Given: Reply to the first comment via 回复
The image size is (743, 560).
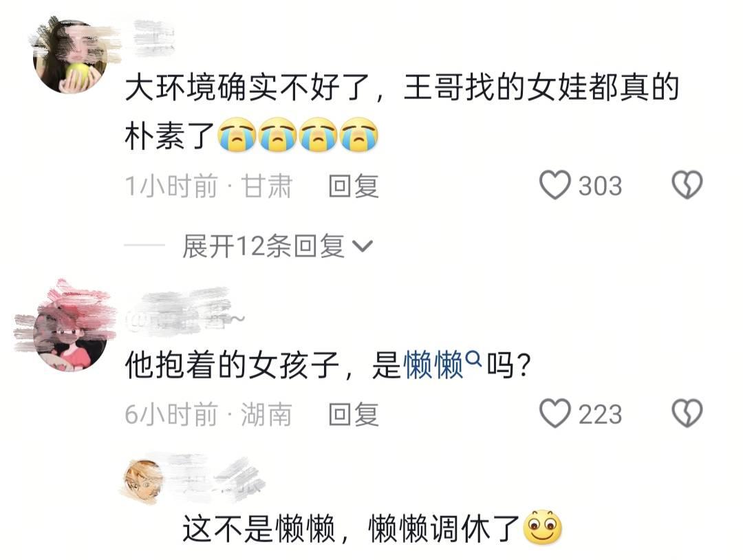Looking at the screenshot, I should [354, 186].
